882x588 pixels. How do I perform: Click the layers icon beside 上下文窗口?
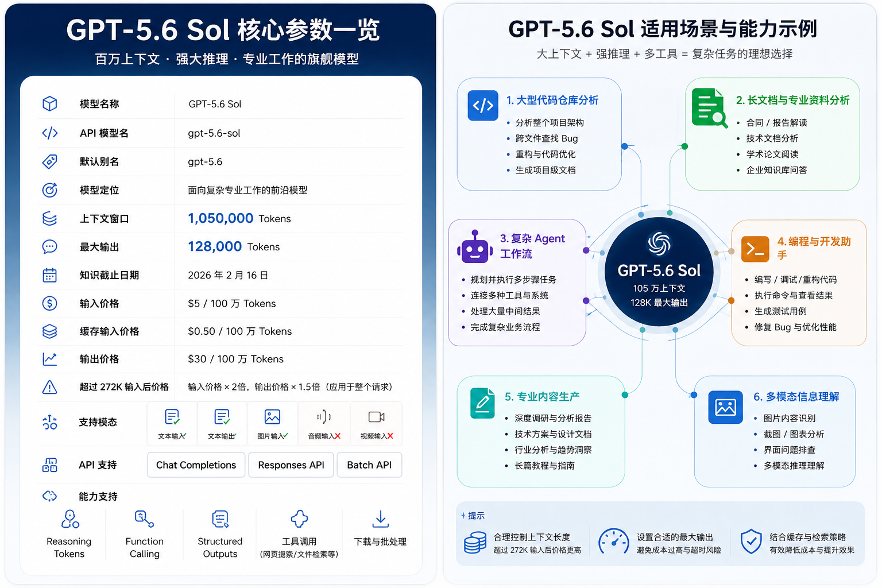[x=50, y=219]
